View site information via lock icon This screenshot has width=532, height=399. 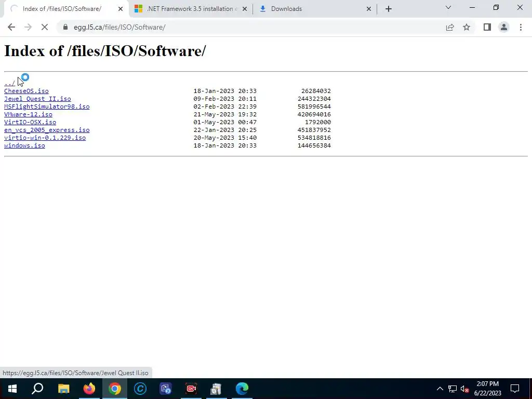[65, 27]
